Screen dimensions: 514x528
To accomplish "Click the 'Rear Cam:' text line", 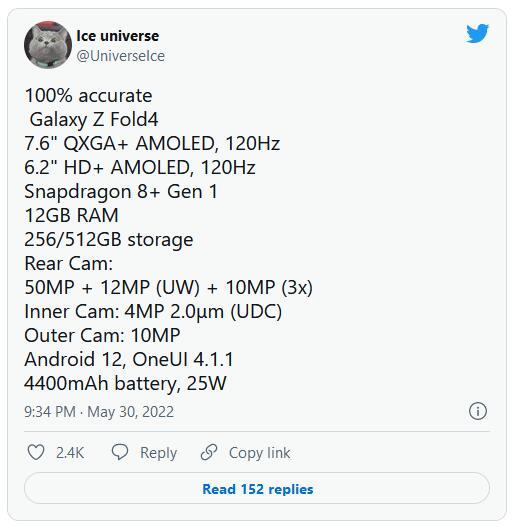I will coord(68,263).
